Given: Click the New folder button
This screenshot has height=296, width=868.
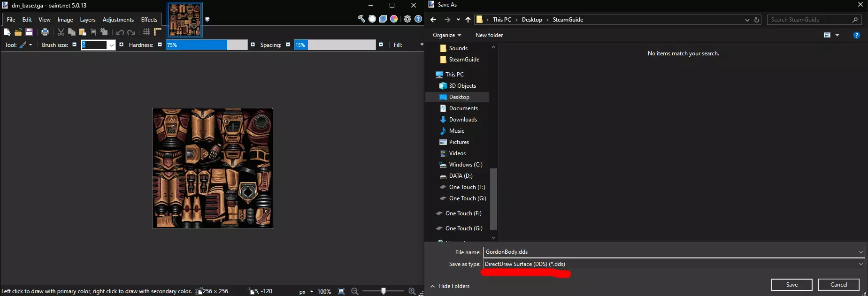Looking at the screenshot, I should 489,35.
